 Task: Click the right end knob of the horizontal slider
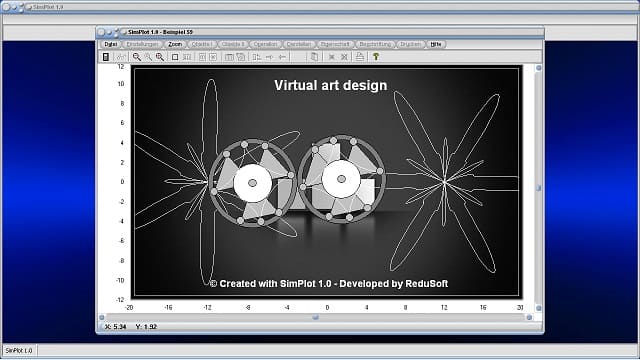[529, 317]
